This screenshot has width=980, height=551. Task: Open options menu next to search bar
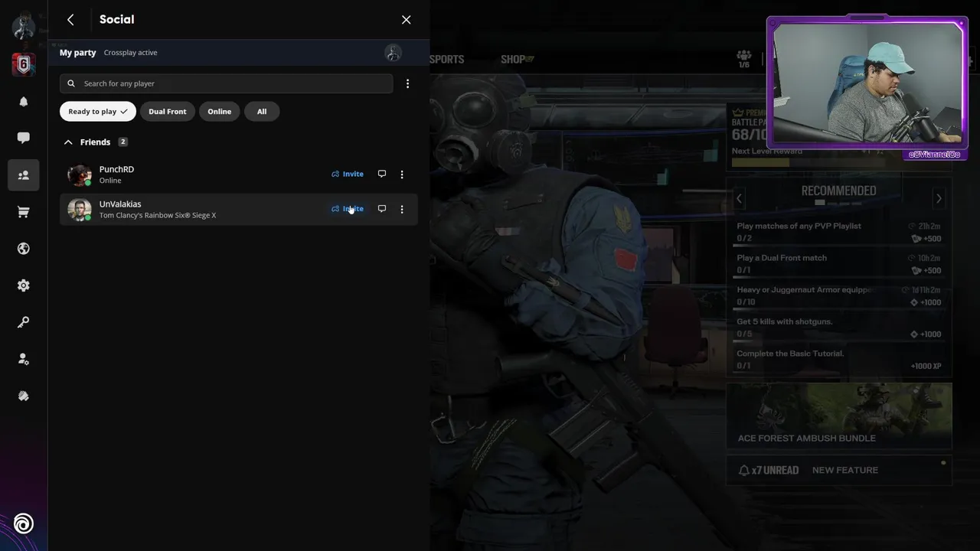click(x=407, y=83)
